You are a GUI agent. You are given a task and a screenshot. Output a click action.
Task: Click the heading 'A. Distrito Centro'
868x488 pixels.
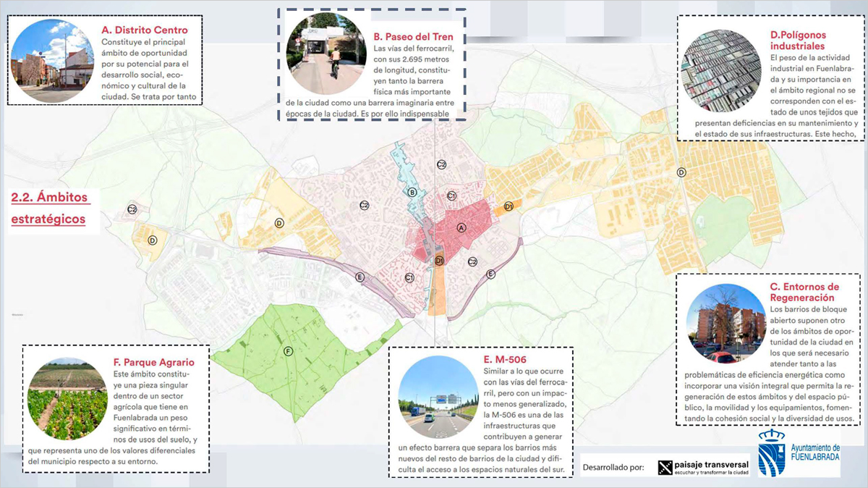(x=145, y=30)
